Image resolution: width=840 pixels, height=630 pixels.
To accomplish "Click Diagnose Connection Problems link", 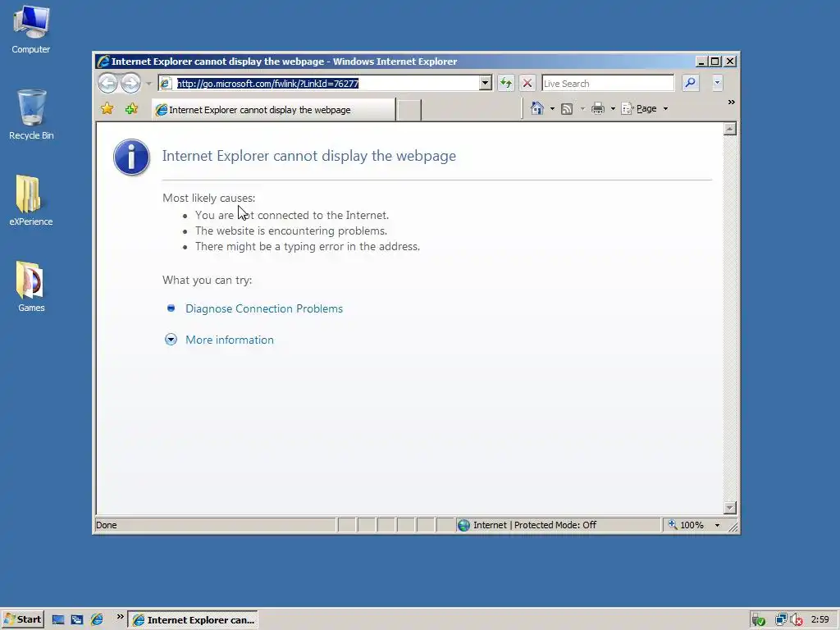I will (264, 308).
